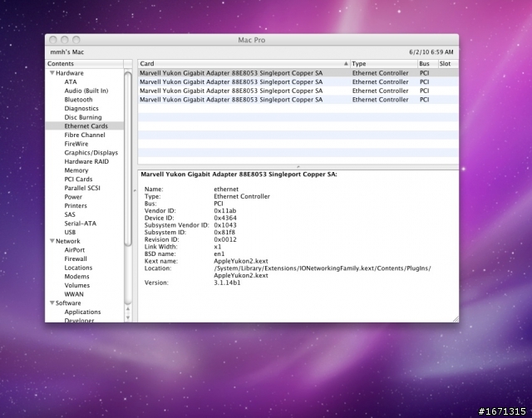The height and width of the screenshot is (418, 532).
Task: Select Locations under Network
Action: click(x=78, y=268)
